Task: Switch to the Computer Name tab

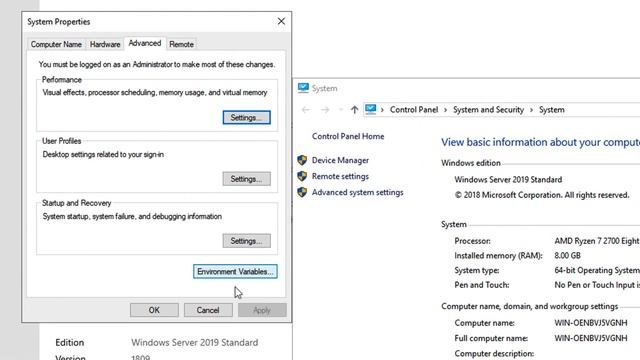Action: [x=56, y=44]
